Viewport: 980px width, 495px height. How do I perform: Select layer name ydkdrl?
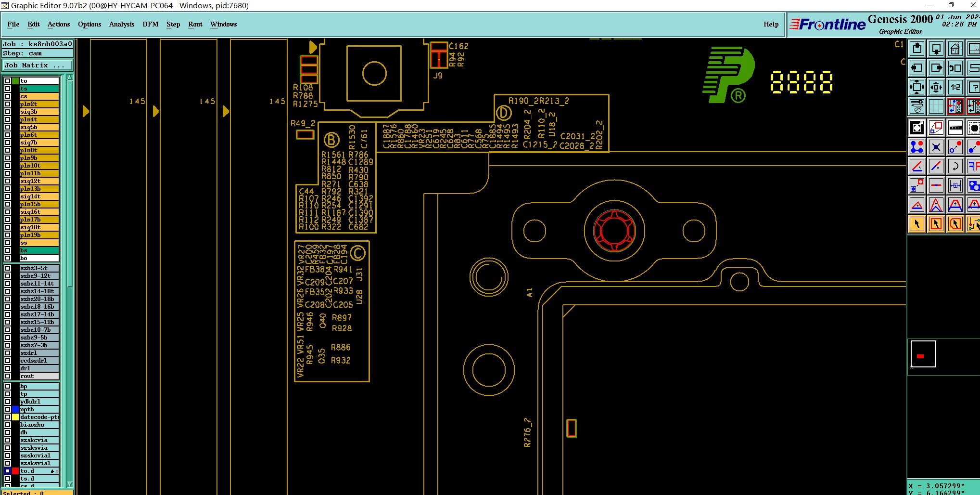pyautogui.click(x=39, y=402)
